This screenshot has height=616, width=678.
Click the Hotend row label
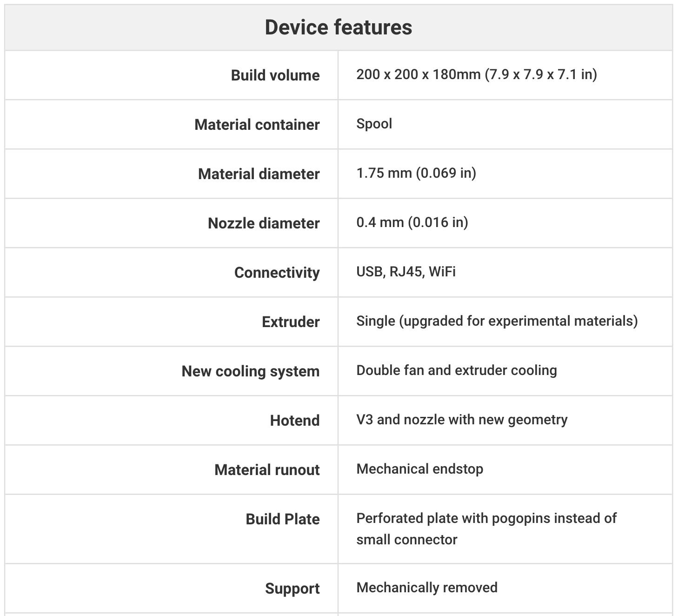[x=295, y=421]
